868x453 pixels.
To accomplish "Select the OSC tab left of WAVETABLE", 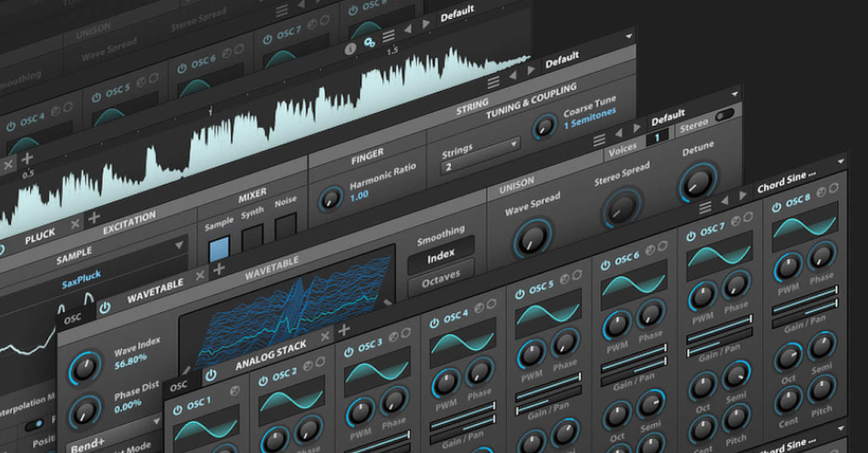I will (x=73, y=318).
